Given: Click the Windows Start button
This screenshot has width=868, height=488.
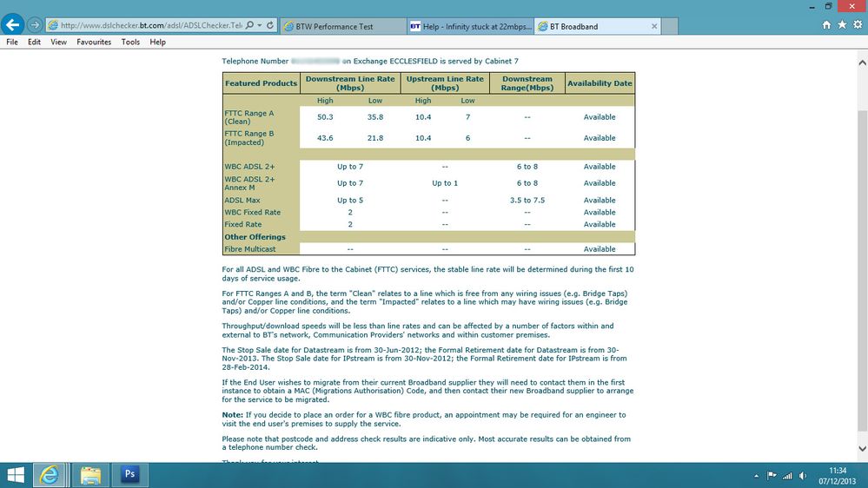Looking at the screenshot, I should 16,475.
